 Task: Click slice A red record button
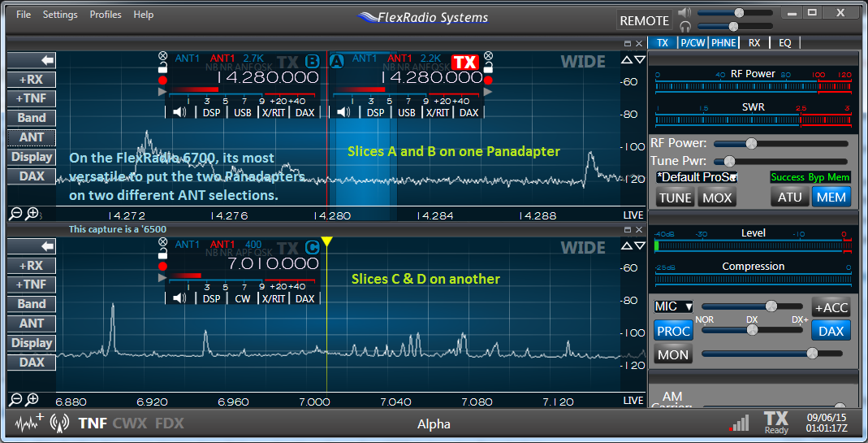488,80
